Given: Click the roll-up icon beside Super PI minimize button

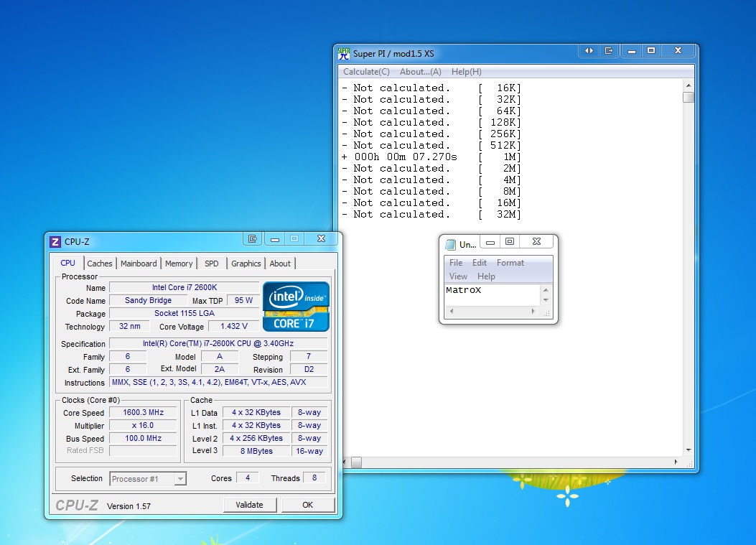Looking at the screenshot, I should point(608,50).
